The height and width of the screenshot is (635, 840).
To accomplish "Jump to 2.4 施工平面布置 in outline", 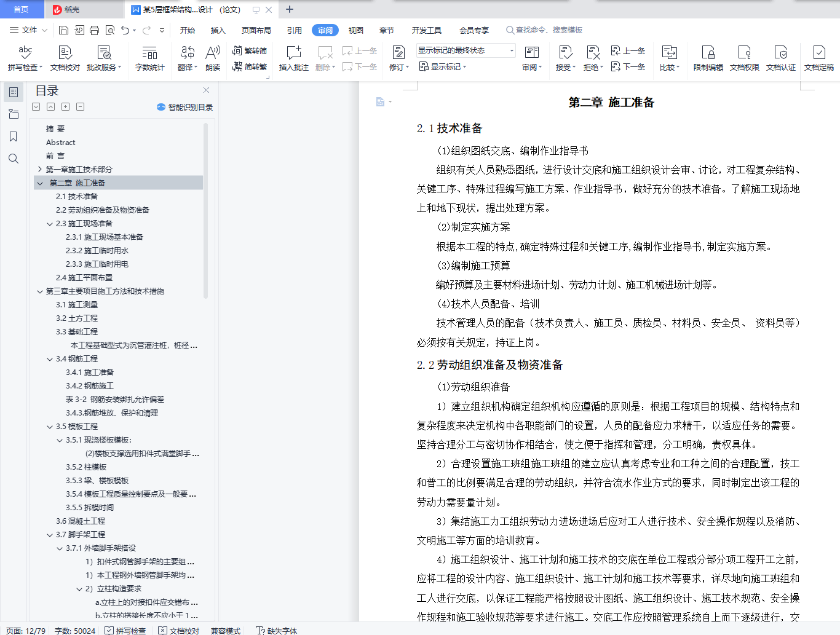I will (x=84, y=278).
